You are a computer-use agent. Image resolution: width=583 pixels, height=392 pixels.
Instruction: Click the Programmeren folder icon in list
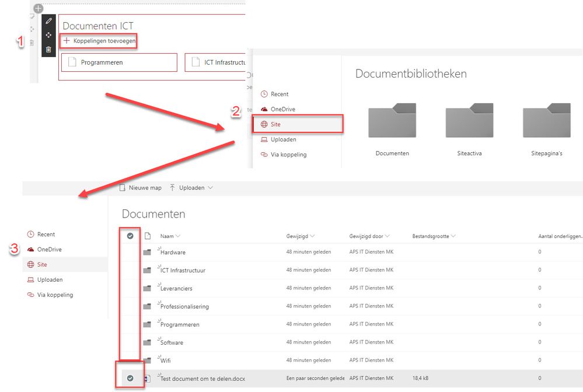point(147,324)
